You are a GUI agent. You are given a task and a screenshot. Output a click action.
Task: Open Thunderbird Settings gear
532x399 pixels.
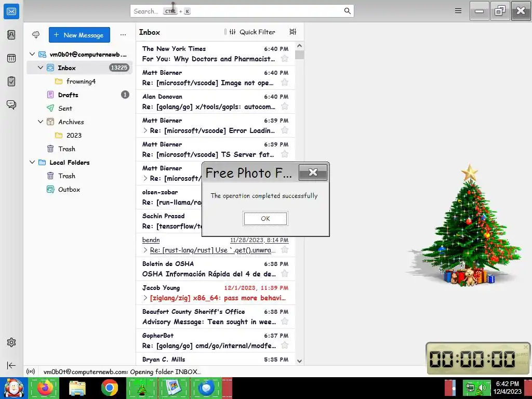(x=11, y=342)
